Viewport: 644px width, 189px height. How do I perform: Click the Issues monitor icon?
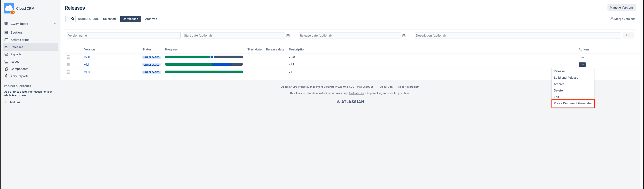[6, 62]
